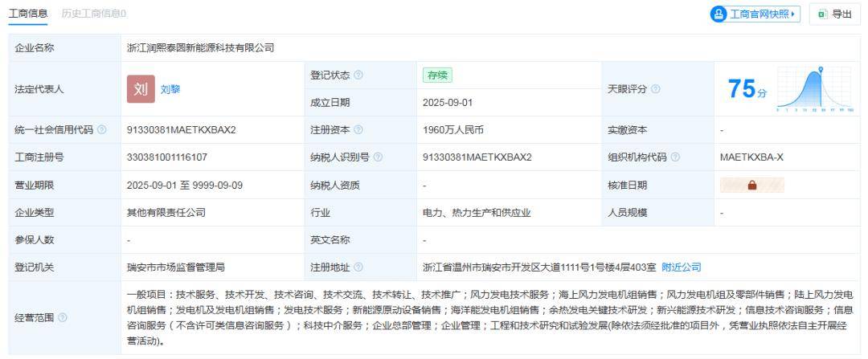Open legal representative 刘黎 link
The width and height of the screenshot is (868, 359).
170,89
